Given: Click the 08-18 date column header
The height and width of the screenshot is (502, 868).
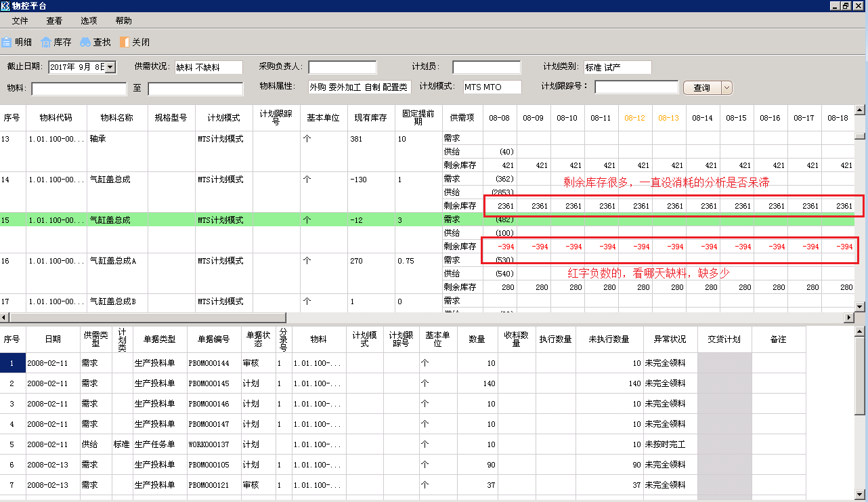Looking at the screenshot, I should (x=838, y=118).
